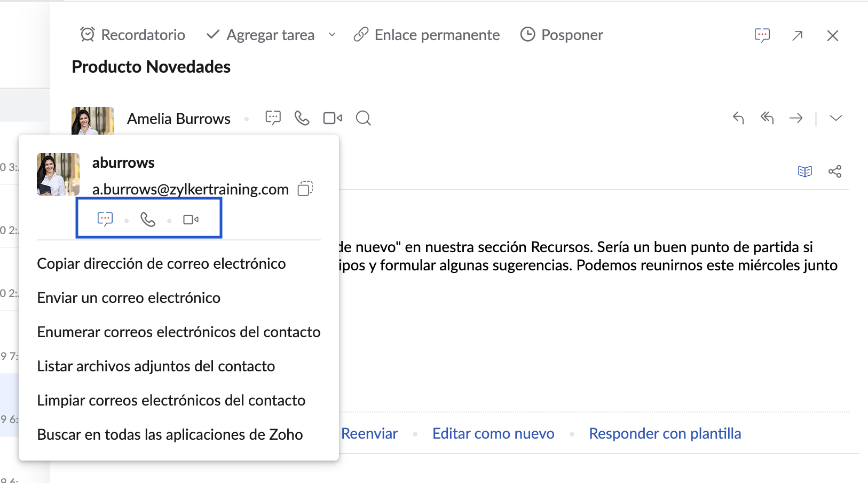The height and width of the screenshot is (483, 868).
Task: Click Responder con plantilla link
Action: (665, 434)
